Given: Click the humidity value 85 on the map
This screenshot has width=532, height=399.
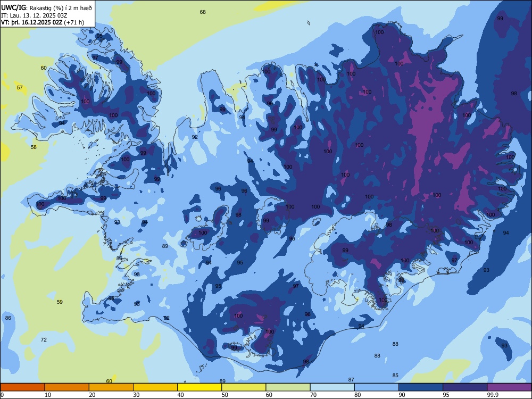Looking at the screenshot, I should [x=395, y=375].
